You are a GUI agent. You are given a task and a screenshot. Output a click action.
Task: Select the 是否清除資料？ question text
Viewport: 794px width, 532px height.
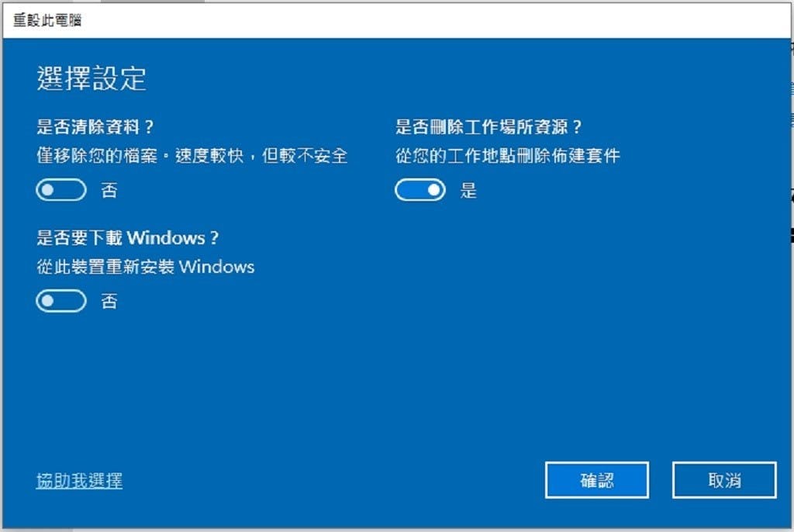pos(95,126)
